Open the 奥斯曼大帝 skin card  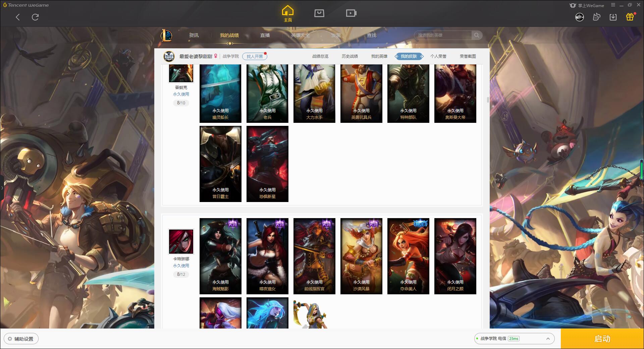click(455, 93)
